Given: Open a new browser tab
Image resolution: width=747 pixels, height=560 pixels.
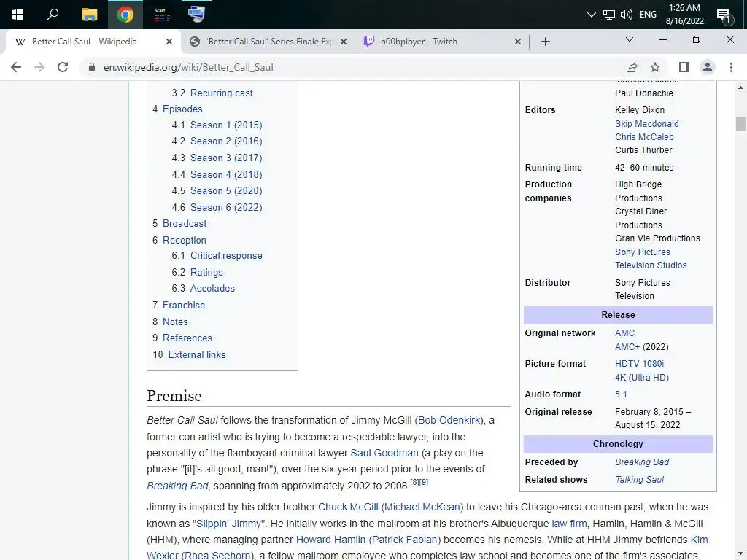Looking at the screenshot, I should click(x=546, y=42).
